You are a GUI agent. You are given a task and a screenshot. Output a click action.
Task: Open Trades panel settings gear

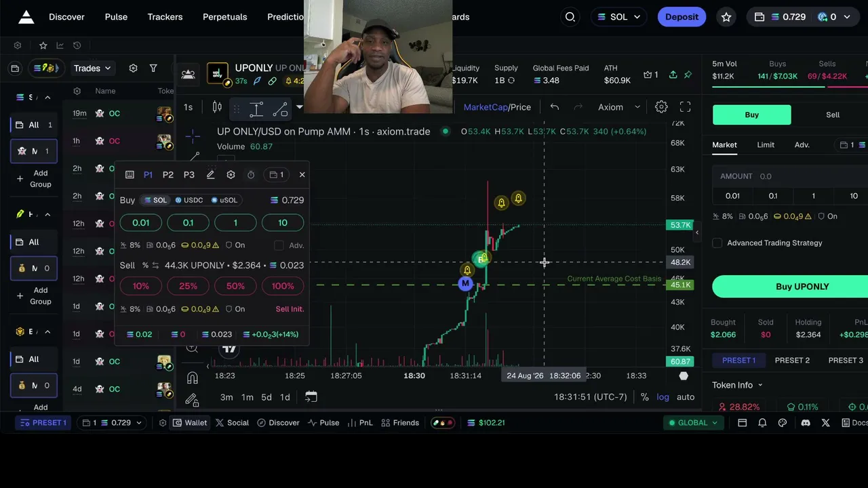pos(133,68)
